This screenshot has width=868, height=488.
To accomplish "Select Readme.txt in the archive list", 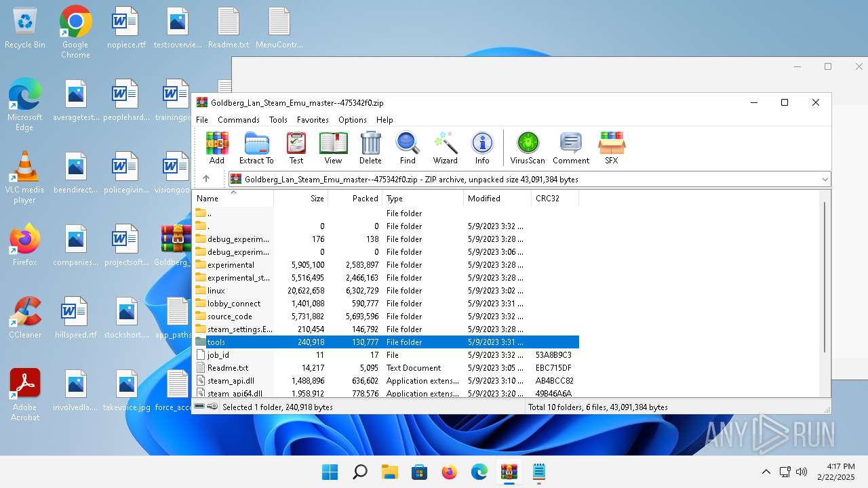I will pyautogui.click(x=387, y=367).
